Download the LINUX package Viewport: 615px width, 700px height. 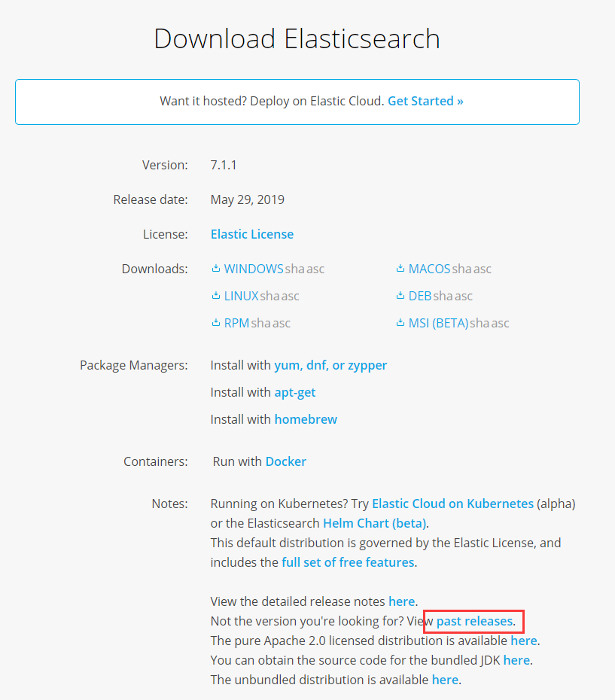tap(241, 296)
